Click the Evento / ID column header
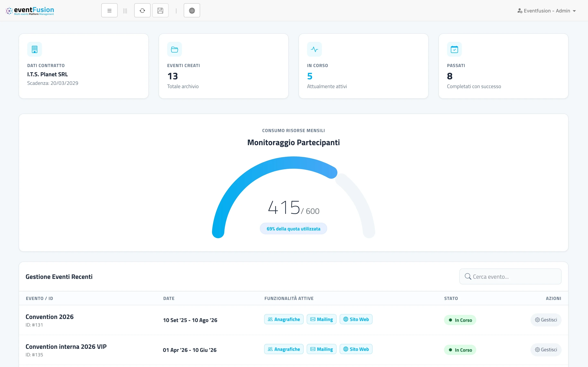The height and width of the screenshot is (367, 588). coord(39,298)
